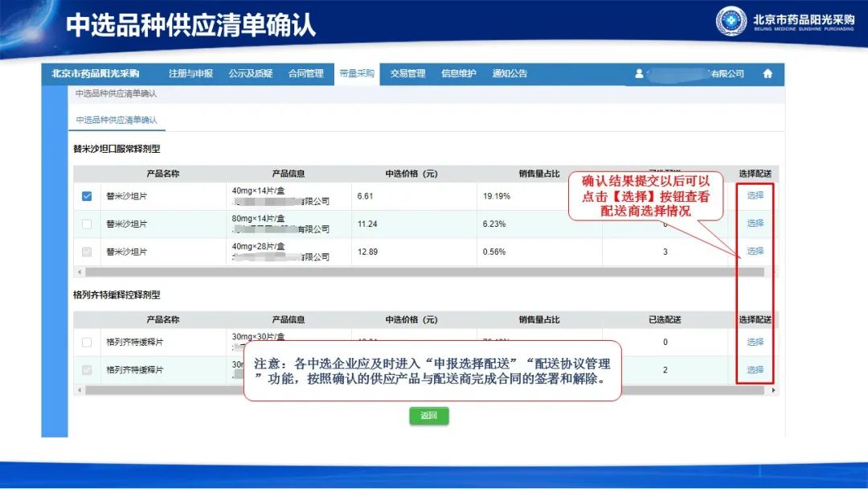868x489 pixels.
Task: Open the 交易管理 menu
Action: [407, 74]
